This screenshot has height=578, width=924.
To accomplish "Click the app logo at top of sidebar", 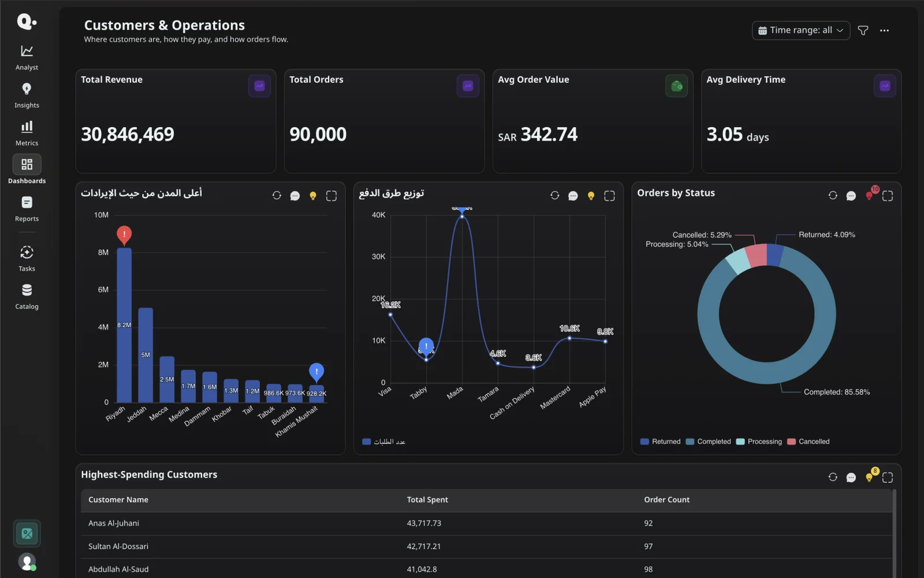I will coord(27,22).
